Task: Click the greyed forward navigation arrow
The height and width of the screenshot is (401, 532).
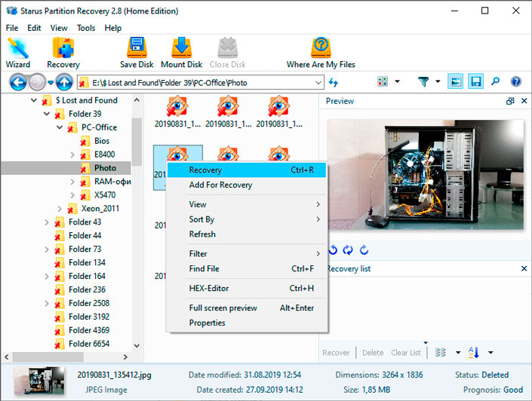Action: (37, 82)
